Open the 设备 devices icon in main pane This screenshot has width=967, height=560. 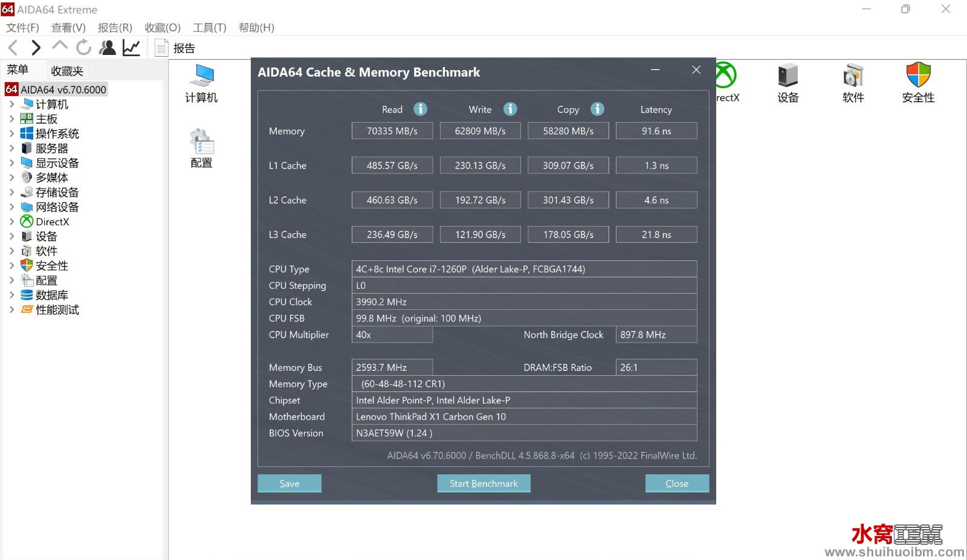point(788,83)
